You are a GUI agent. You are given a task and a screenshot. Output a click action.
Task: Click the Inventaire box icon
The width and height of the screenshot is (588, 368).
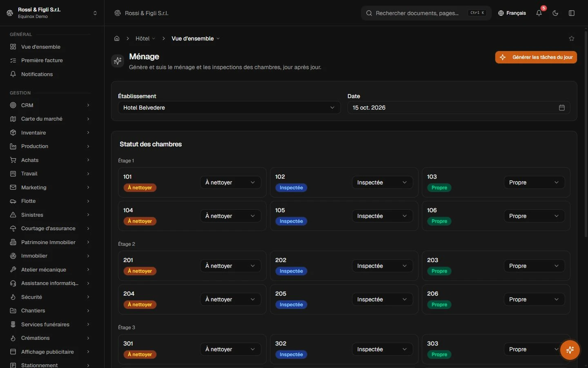point(13,132)
